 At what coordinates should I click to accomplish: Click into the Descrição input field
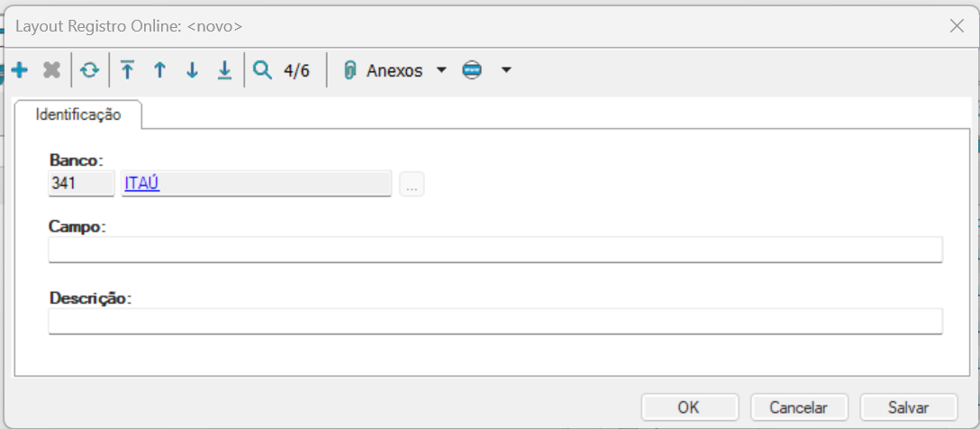click(x=495, y=321)
